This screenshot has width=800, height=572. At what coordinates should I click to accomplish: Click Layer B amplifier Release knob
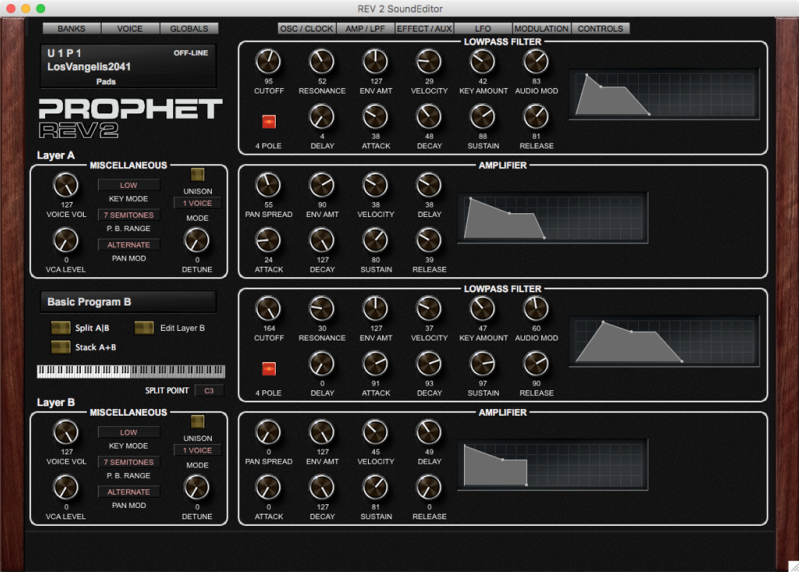[429, 487]
